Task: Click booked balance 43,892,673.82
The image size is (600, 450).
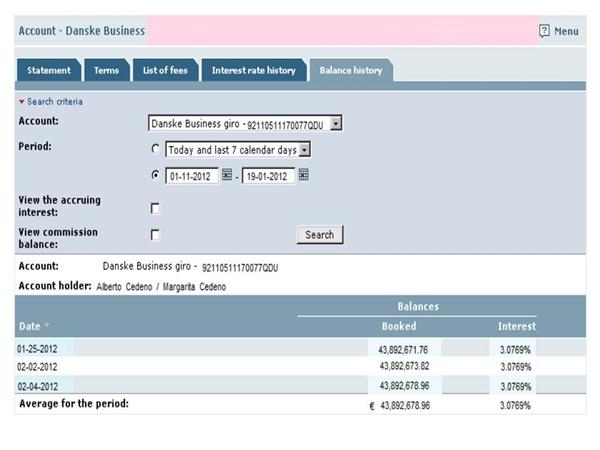Action: [404, 366]
